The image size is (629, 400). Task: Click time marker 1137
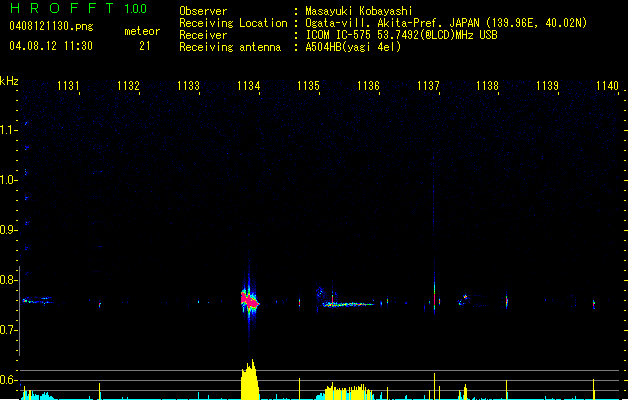[428, 86]
